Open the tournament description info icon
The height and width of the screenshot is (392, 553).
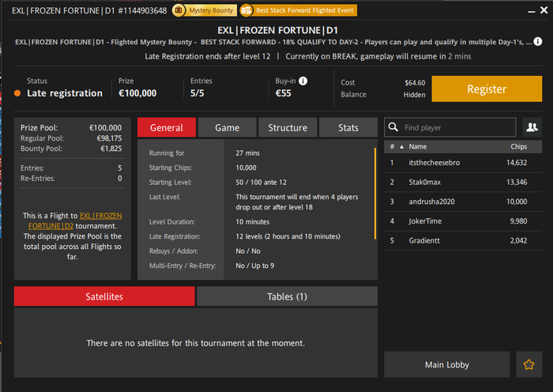click(x=537, y=42)
